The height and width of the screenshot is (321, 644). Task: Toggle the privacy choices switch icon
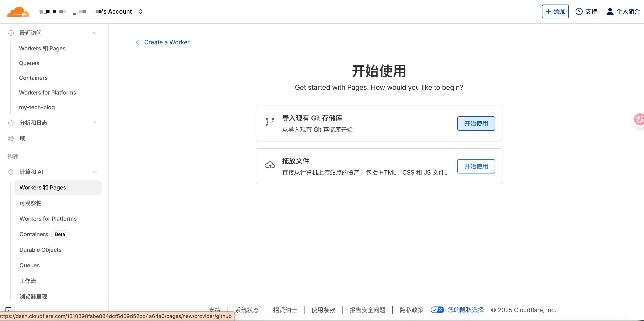point(437,310)
